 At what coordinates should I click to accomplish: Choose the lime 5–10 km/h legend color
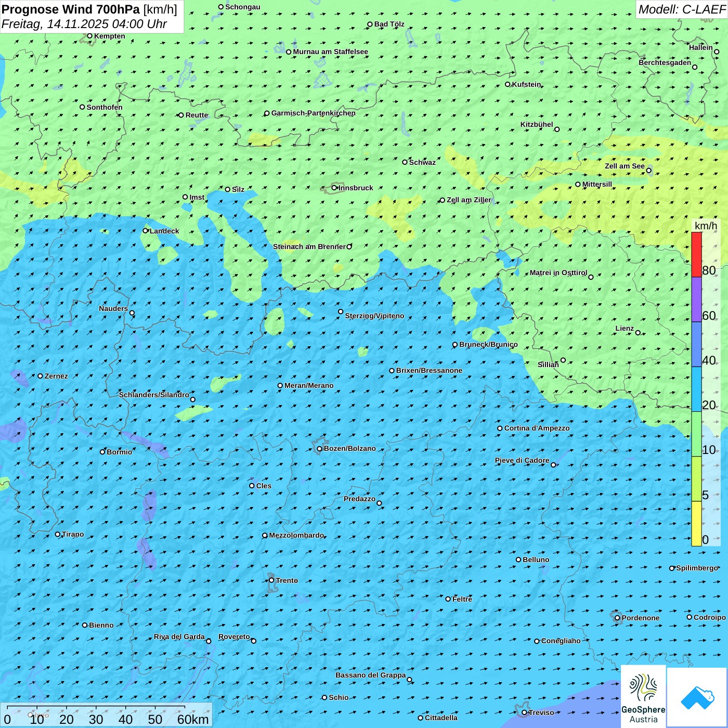[696, 479]
